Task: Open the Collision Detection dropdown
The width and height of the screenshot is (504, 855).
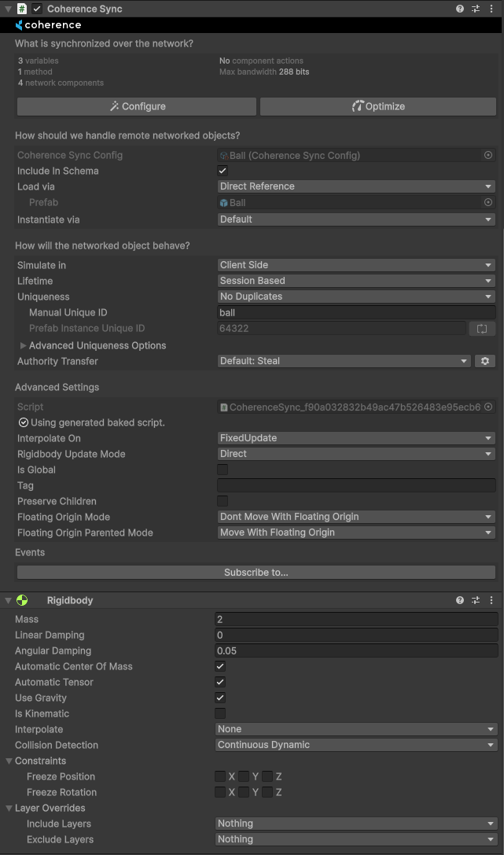Action: (356, 745)
